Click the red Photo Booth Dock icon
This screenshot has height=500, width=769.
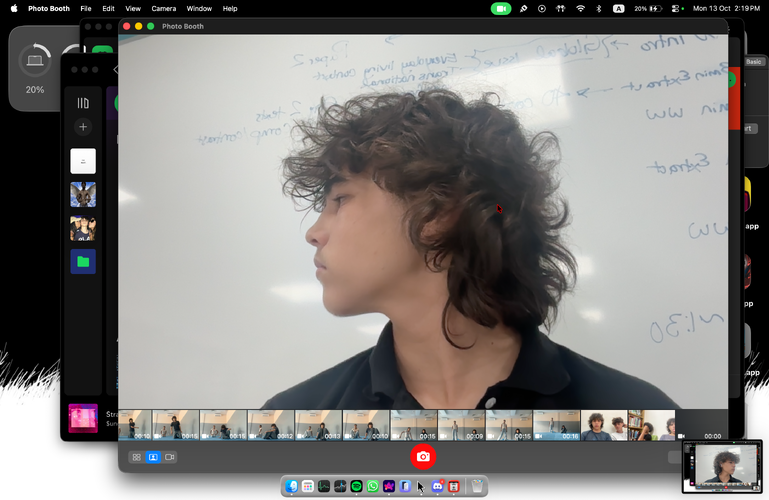[x=454, y=486]
